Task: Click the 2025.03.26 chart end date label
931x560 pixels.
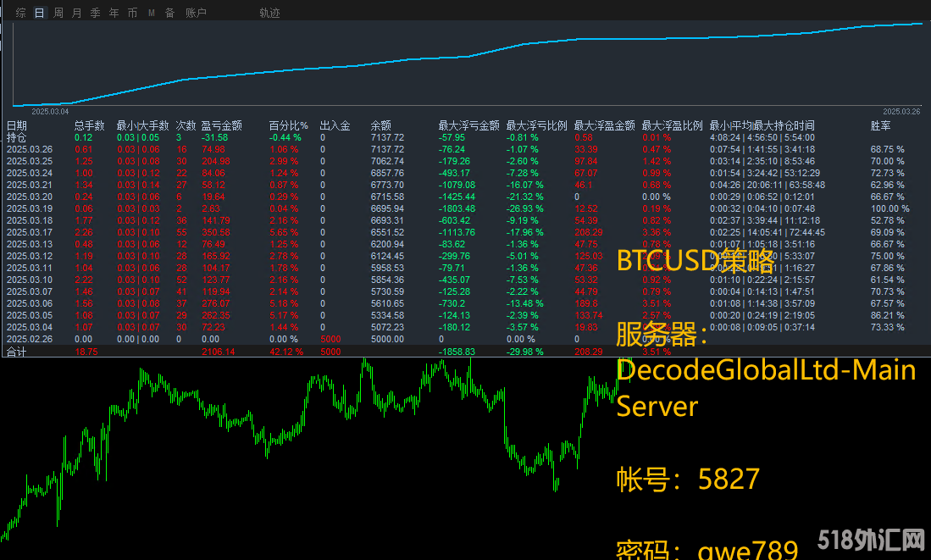Action: point(901,112)
